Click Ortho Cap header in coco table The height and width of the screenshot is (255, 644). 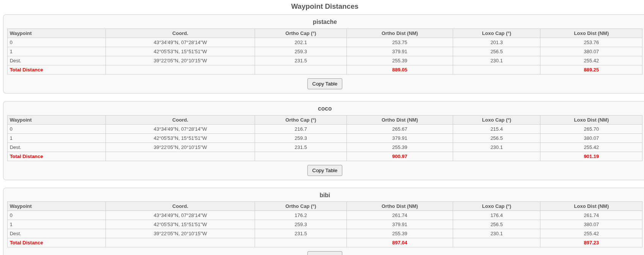pos(301,120)
